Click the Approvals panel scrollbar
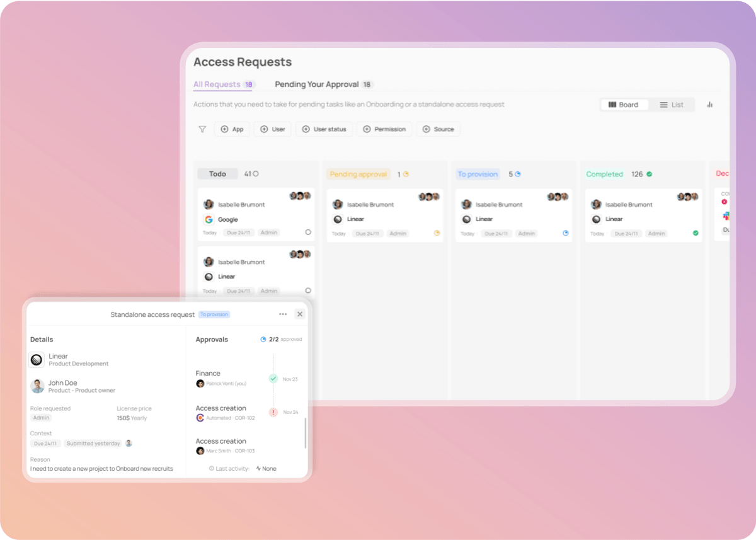This screenshot has width=756, height=540. tap(306, 434)
